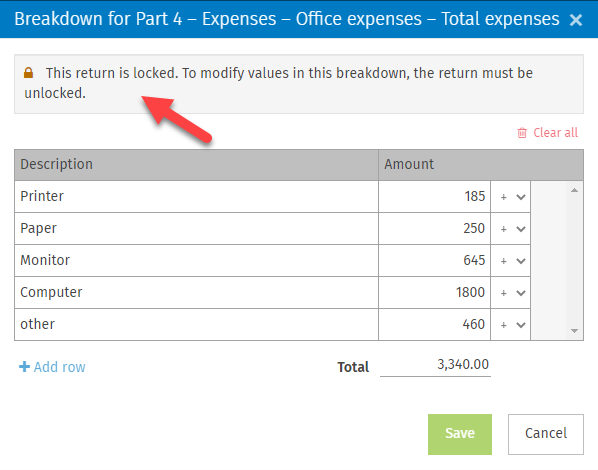Select the Paper description cell
This screenshot has width=598, height=470.
coord(196,229)
